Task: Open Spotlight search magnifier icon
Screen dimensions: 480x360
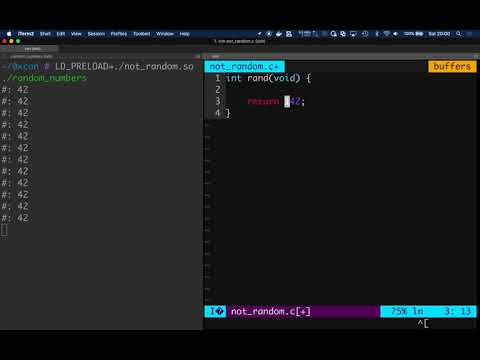Action: point(459,34)
